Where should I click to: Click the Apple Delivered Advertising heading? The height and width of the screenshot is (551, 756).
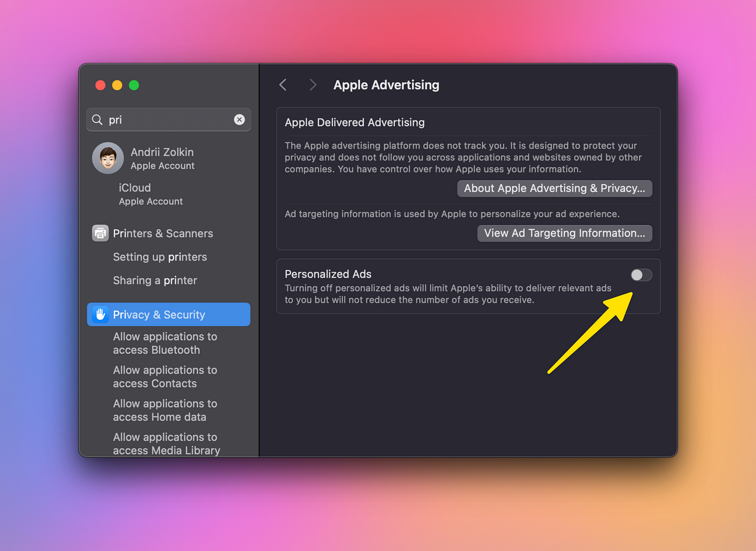pyautogui.click(x=355, y=122)
